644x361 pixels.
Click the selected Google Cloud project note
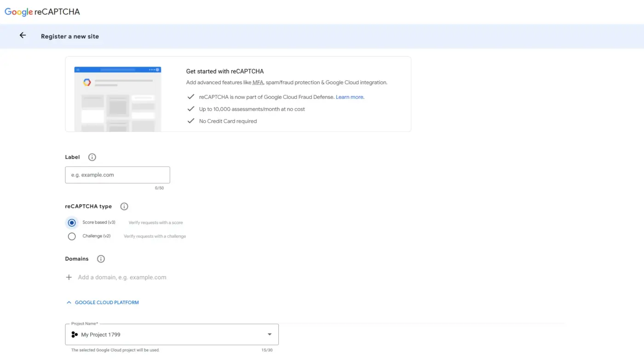point(115,350)
